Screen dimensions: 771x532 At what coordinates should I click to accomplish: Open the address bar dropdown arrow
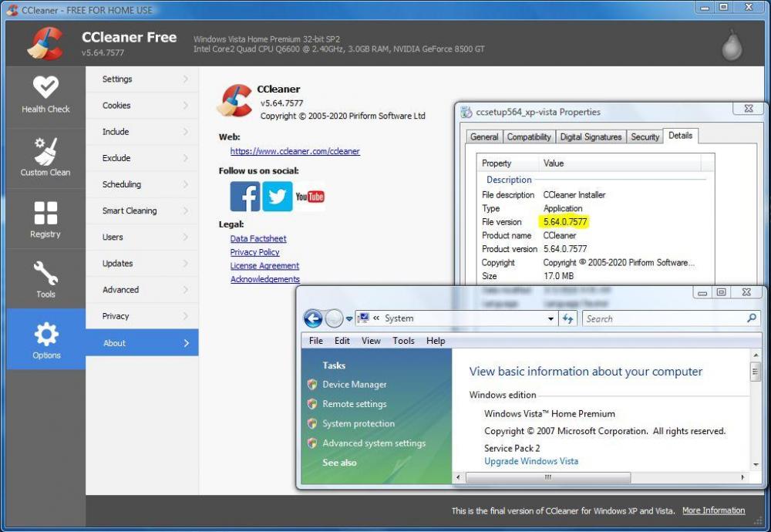(x=550, y=318)
